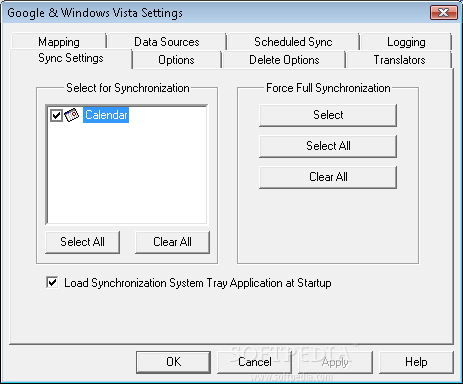
Task: Select the Calendar list entry
Action: click(x=106, y=115)
